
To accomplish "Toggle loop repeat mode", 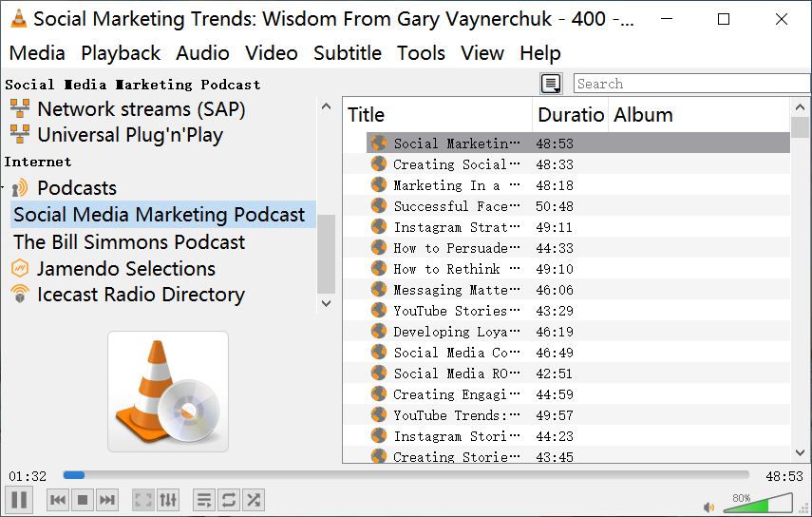I will coord(229,500).
